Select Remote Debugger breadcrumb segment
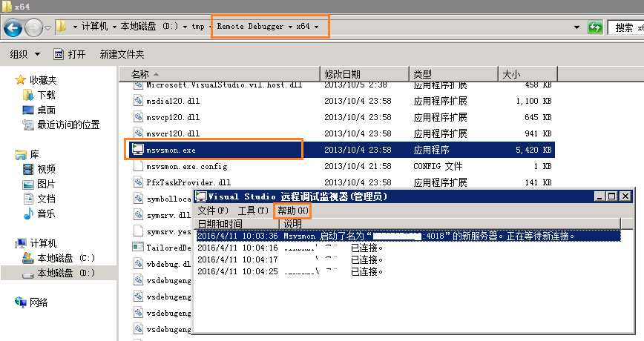This screenshot has height=341, width=644. pos(250,26)
